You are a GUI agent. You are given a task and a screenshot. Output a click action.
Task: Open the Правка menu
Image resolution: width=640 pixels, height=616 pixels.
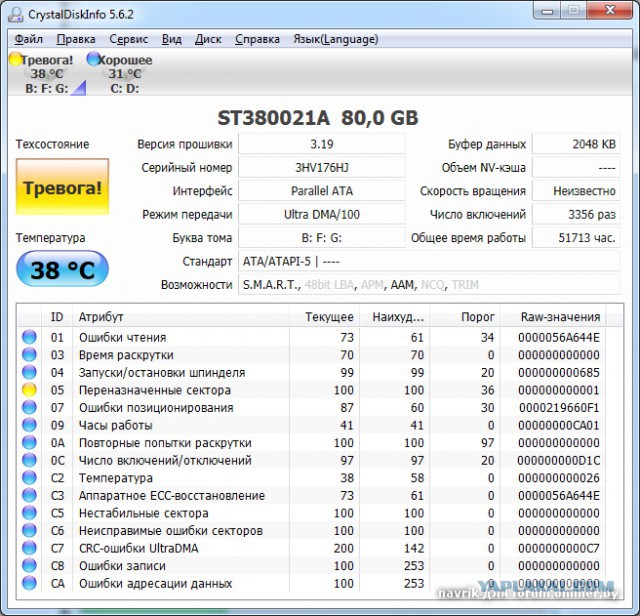click(x=76, y=39)
